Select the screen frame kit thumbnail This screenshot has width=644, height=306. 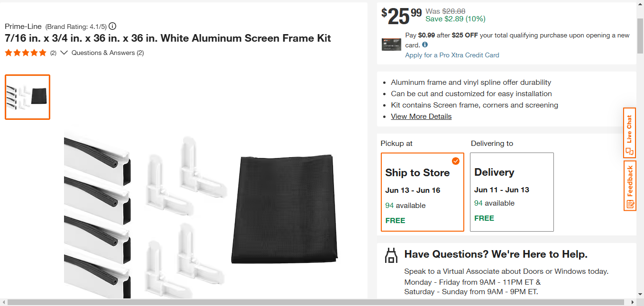point(28,97)
